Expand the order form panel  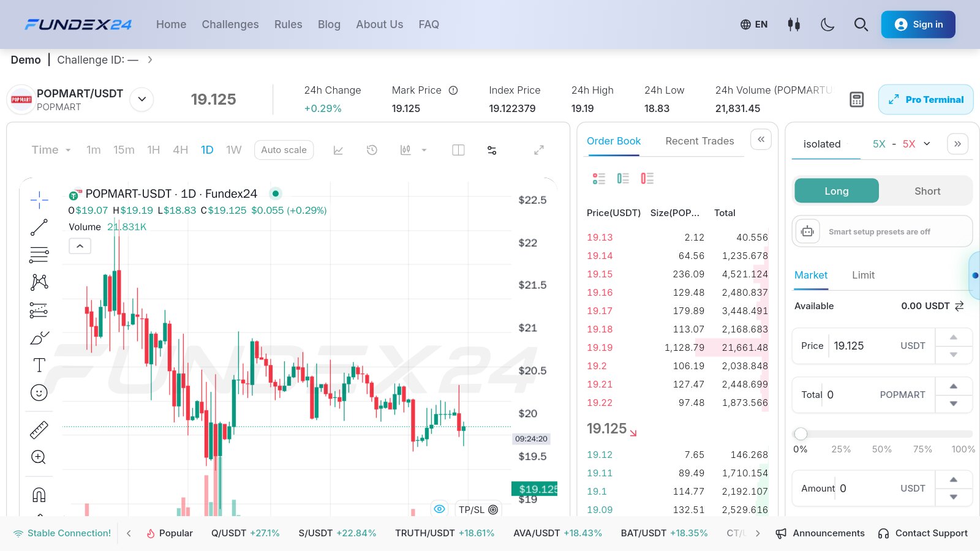coord(958,144)
